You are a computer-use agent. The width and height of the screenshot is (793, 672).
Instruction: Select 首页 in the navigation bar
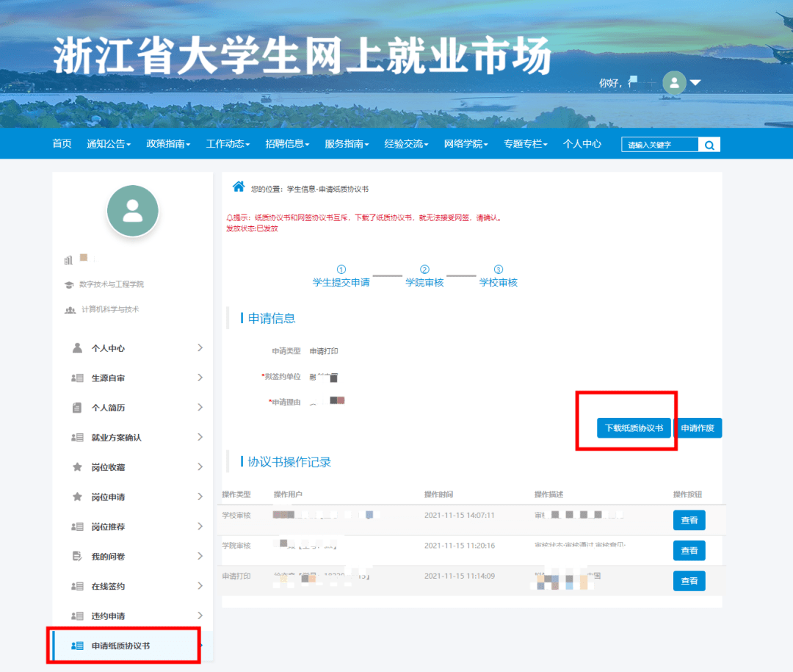pyautogui.click(x=62, y=144)
